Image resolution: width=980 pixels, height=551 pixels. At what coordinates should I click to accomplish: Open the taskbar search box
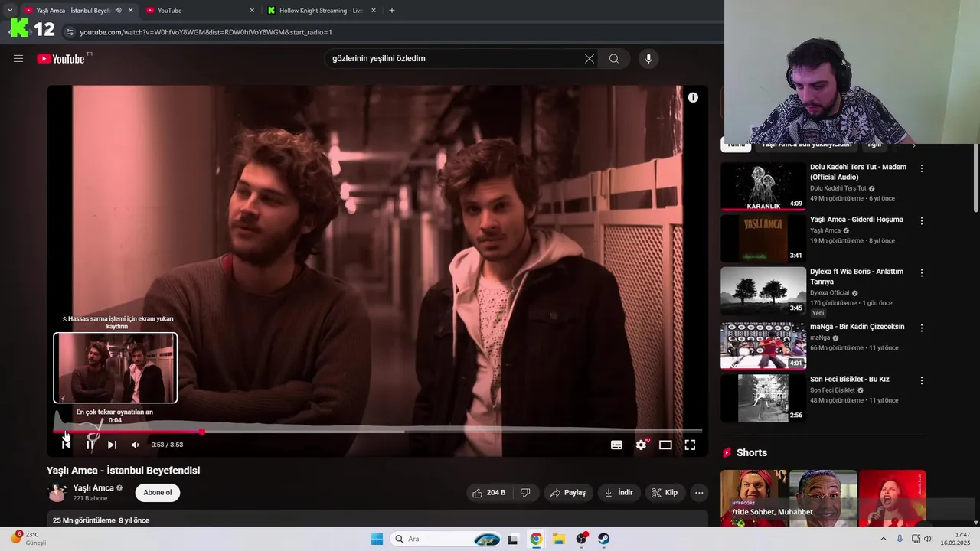(447, 539)
